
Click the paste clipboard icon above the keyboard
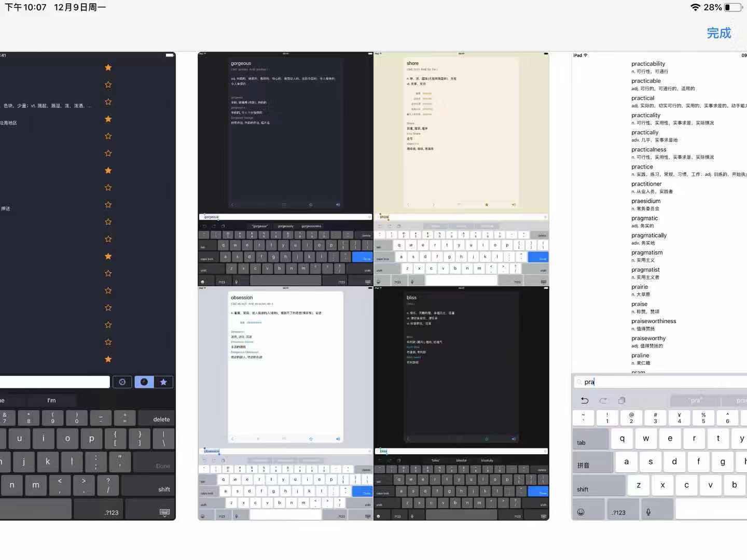pos(621,400)
